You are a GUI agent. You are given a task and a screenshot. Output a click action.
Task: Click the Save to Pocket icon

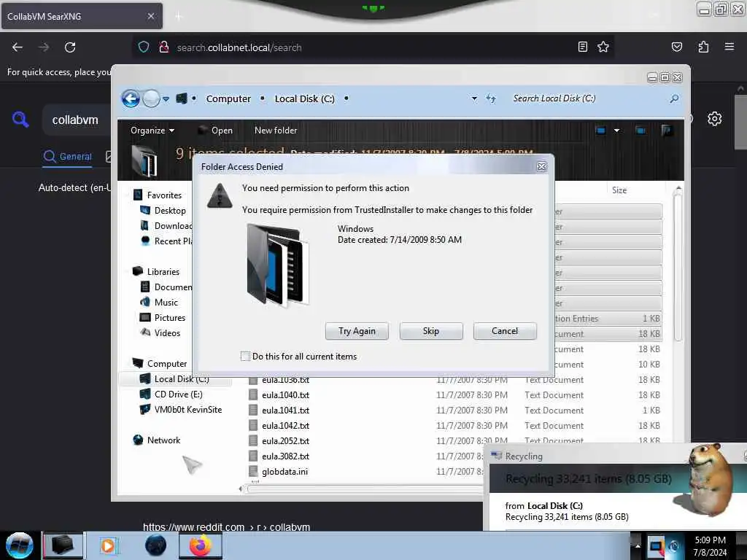click(x=676, y=47)
